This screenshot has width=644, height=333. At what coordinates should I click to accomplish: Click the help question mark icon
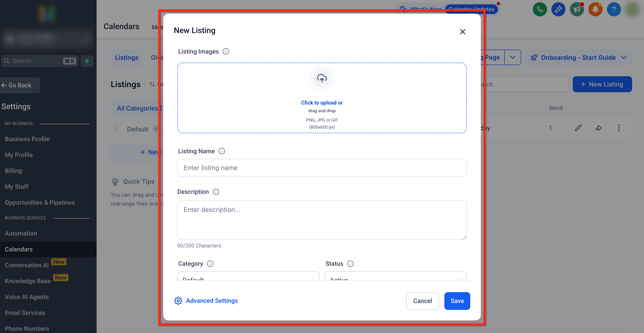pyautogui.click(x=614, y=9)
